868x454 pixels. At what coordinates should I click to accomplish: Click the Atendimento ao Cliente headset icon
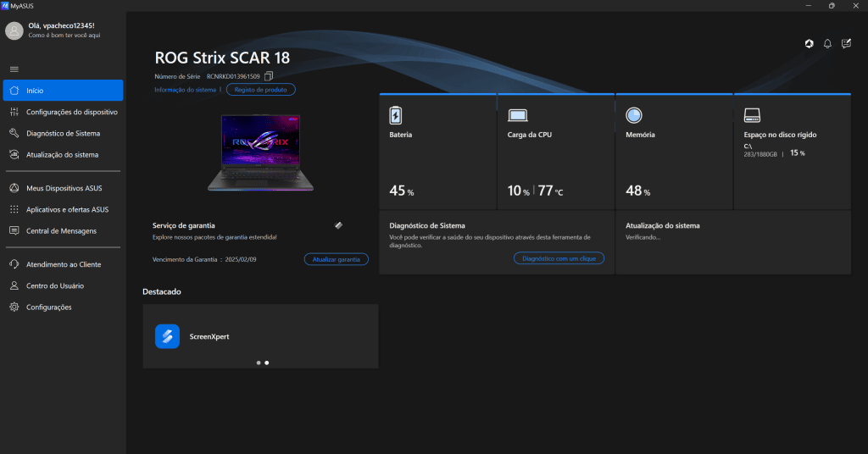(x=14, y=264)
